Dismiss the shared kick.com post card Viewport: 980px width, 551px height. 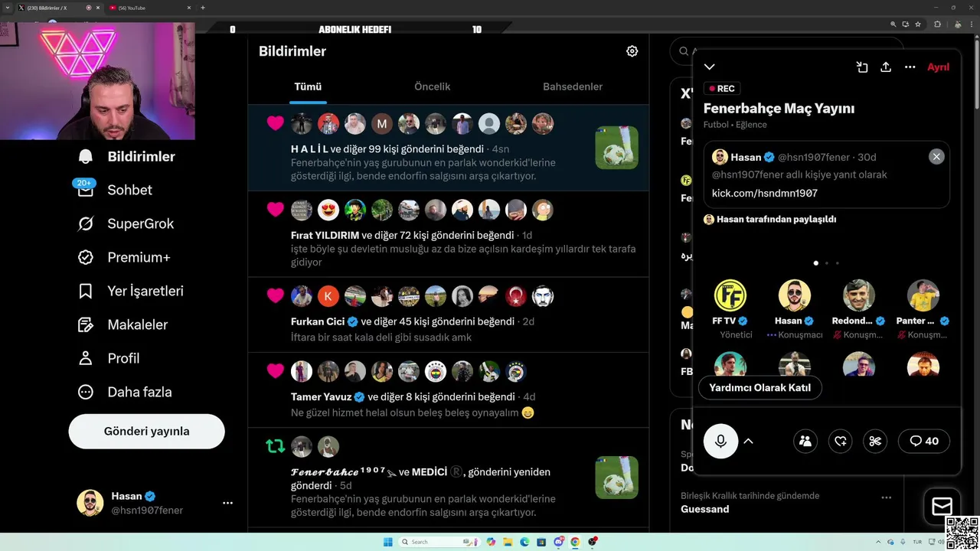click(x=936, y=157)
